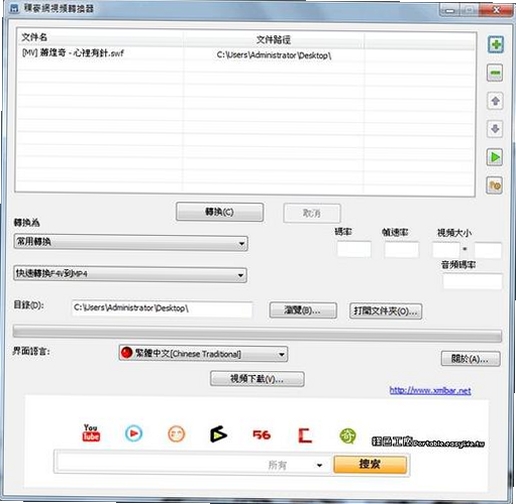The height and width of the screenshot is (504, 516).
Task: Move the file up with the up-arrow icon
Action: 495,101
